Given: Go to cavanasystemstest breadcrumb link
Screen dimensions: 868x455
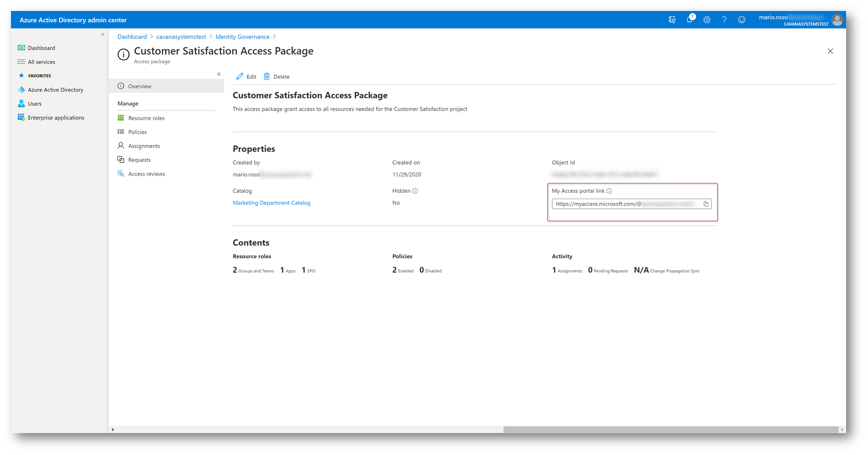Looking at the screenshot, I should [181, 37].
